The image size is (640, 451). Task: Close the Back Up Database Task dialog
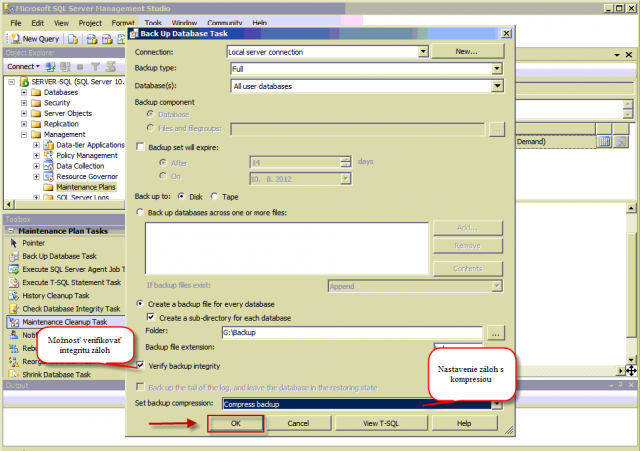(506, 33)
